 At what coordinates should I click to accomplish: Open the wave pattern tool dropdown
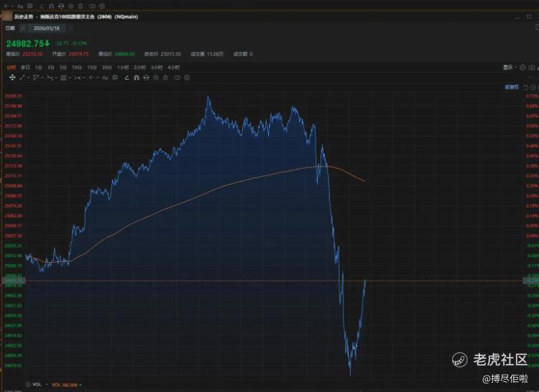pos(56,78)
